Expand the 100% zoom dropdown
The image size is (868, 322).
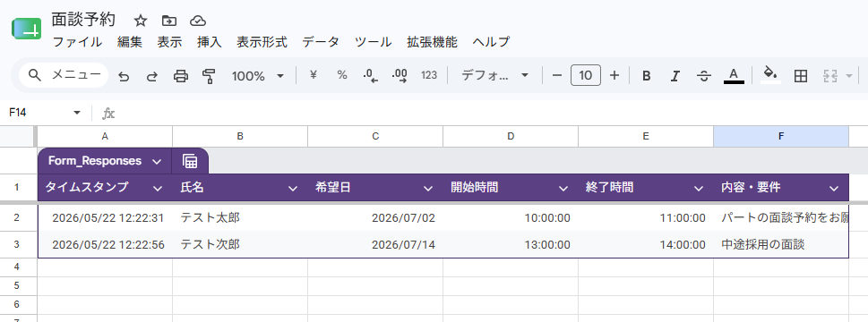click(x=258, y=76)
